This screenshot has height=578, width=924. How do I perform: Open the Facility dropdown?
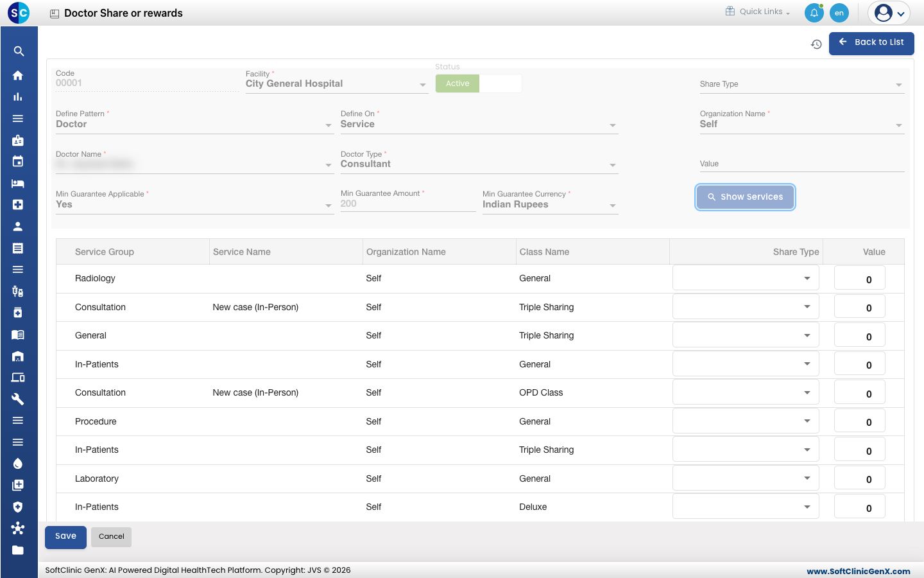point(337,83)
